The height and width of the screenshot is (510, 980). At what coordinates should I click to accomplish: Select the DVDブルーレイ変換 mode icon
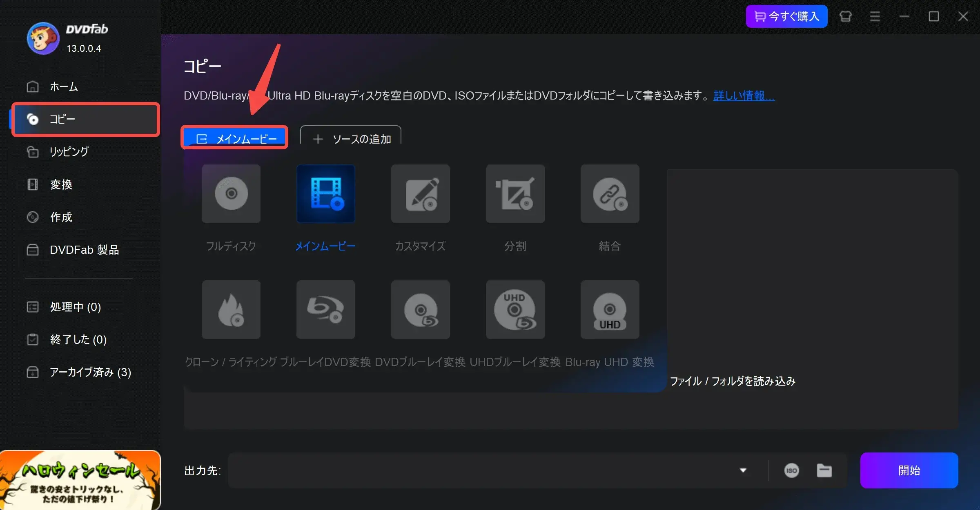click(421, 310)
